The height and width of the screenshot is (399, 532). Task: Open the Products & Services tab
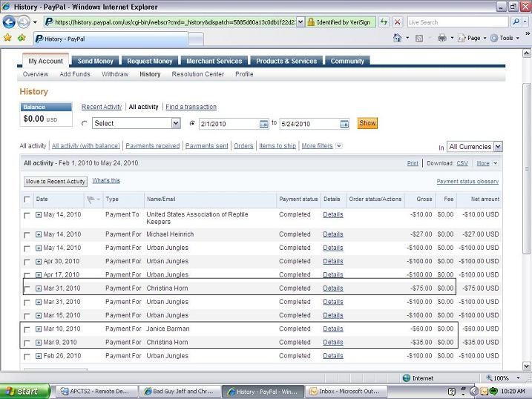[286, 61]
